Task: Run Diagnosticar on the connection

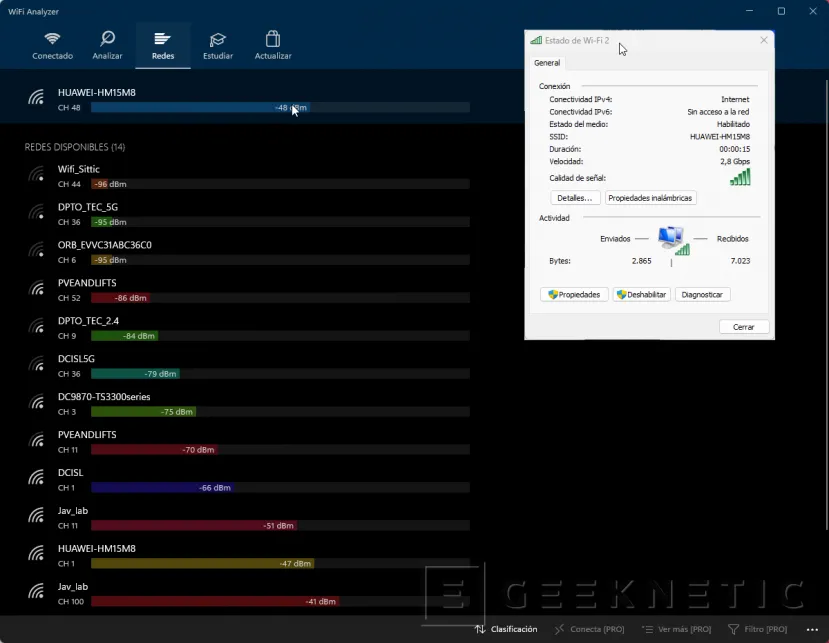Action: pyautogui.click(x=702, y=295)
